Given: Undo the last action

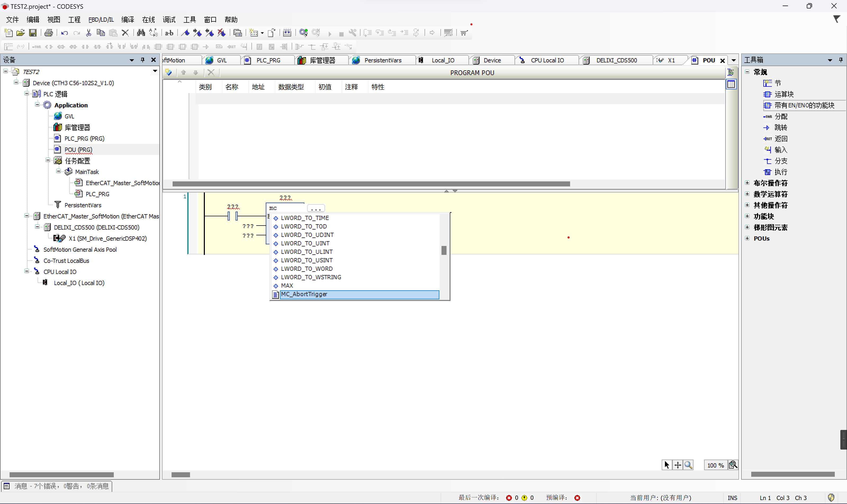Looking at the screenshot, I should coord(64,33).
